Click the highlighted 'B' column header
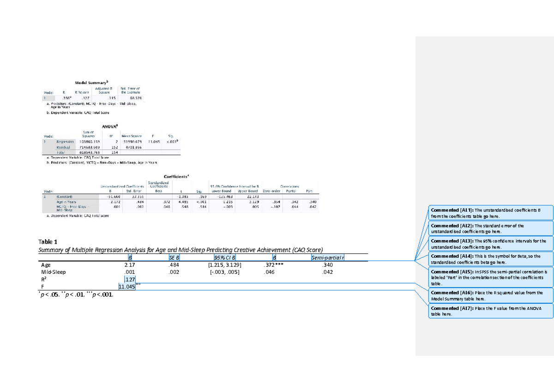This screenshot has height=392, width=554. (130, 258)
